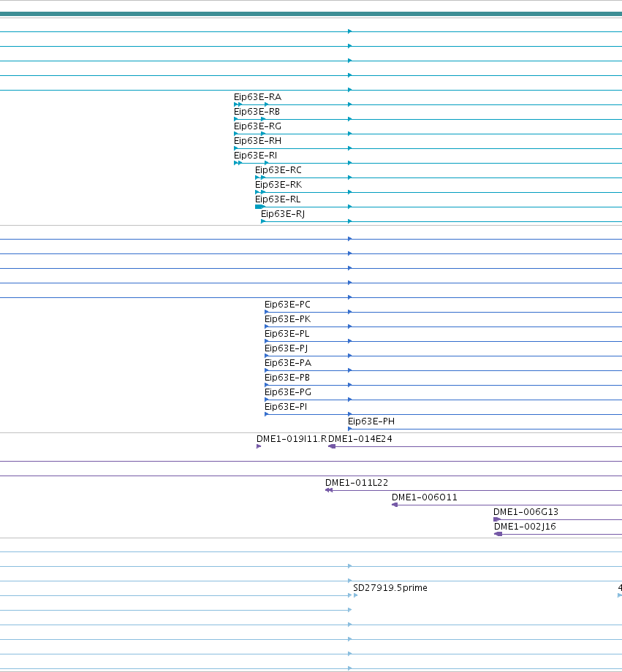The width and height of the screenshot is (622, 672).
Task: Select the Eip63E-RC transcript label
Action: coord(278,170)
